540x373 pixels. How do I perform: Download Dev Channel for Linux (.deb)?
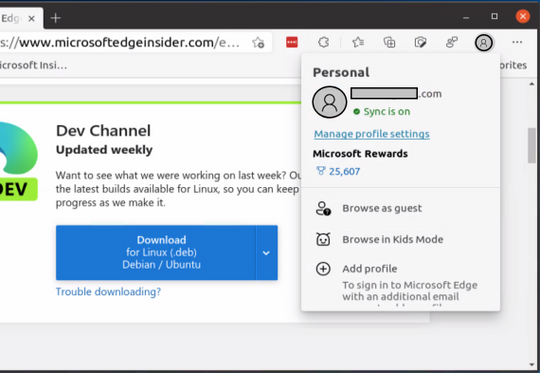click(156, 252)
